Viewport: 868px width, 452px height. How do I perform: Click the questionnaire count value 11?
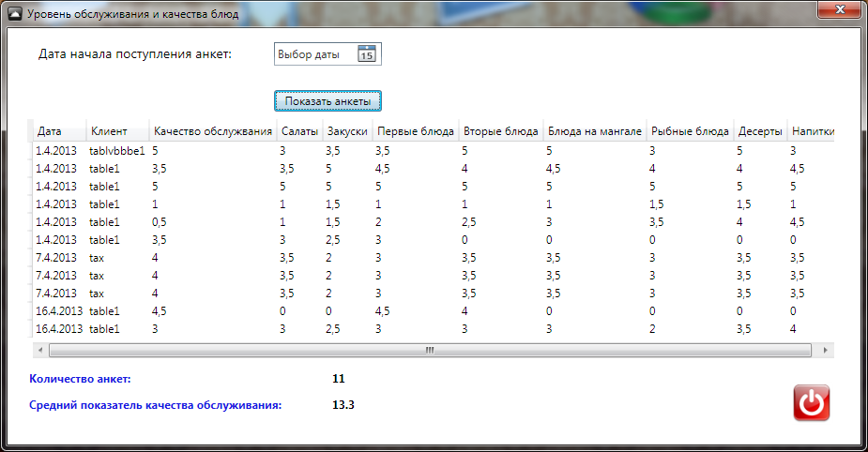point(338,379)
